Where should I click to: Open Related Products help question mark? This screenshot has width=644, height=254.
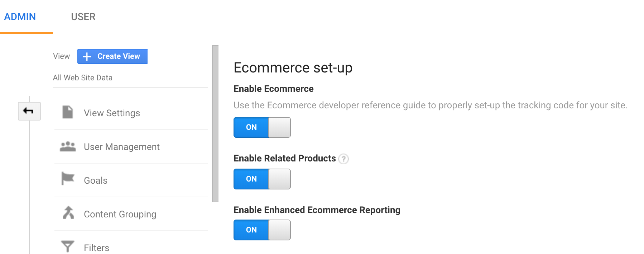[343, 159]
